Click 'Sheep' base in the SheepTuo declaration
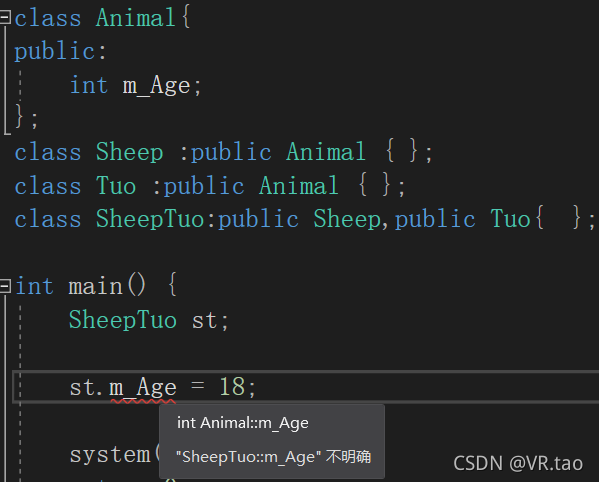The height and width of the screenshot is (482, 599). tap(347, 220)
